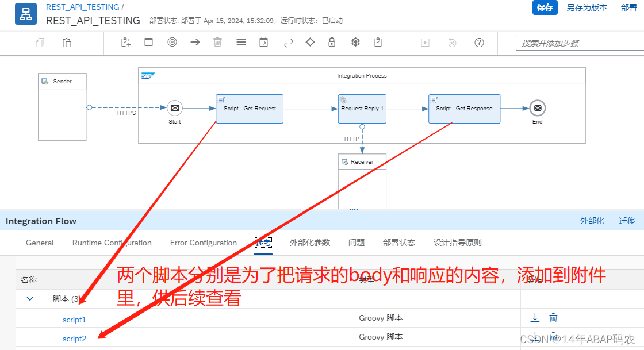The image size is (644, 350).
Task: Click the 保存 button
Action: [545, 8]
